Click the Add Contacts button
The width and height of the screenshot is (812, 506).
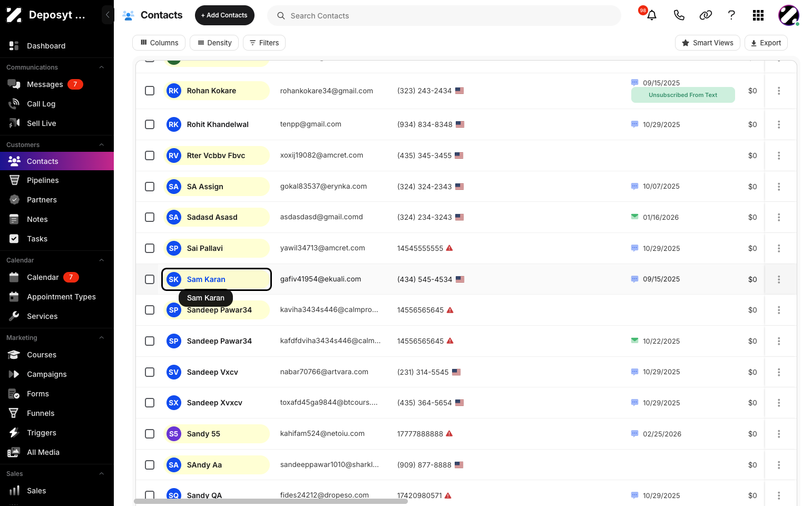[224, 15]
